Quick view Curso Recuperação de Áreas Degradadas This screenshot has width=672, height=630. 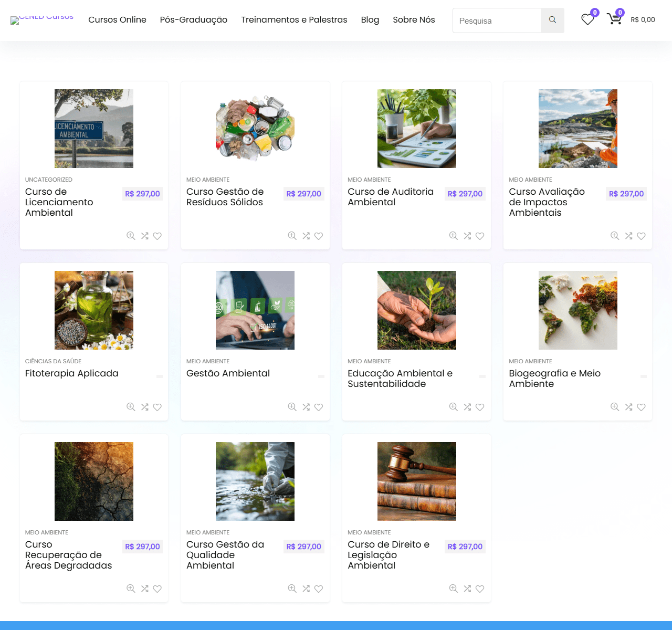point(131,589)
